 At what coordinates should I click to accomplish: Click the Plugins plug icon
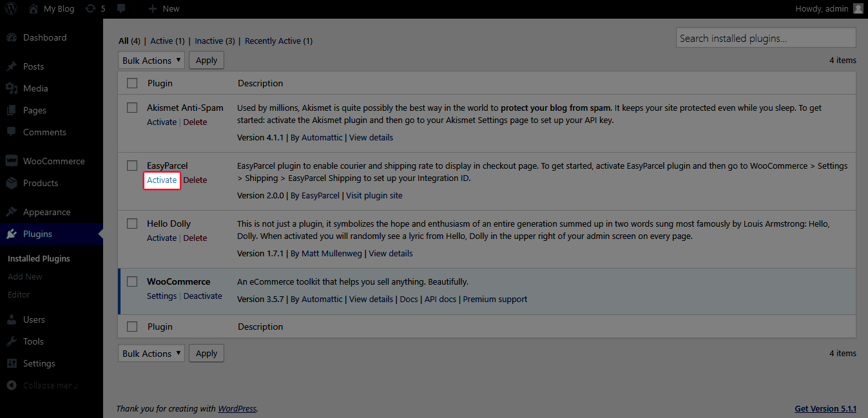click(12, 234)
